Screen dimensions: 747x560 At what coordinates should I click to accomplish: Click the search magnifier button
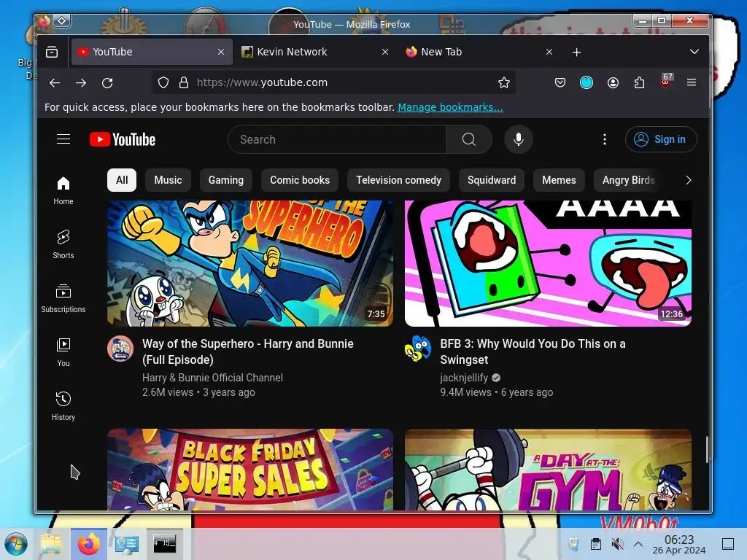click(469, 139)
